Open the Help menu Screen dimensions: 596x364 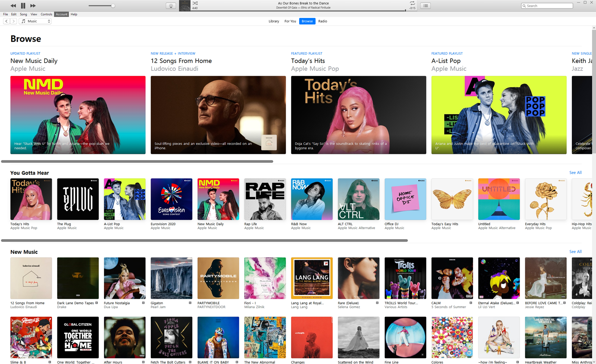pos(74,14)
